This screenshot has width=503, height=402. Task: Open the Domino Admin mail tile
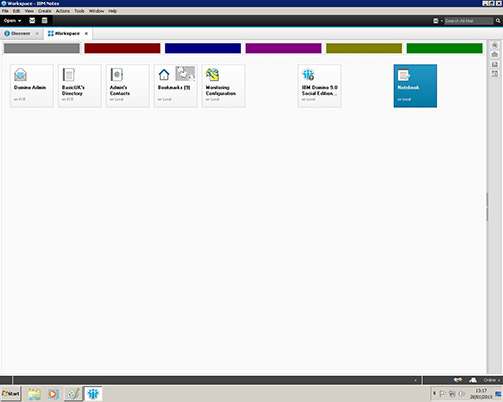pos(32,86)
